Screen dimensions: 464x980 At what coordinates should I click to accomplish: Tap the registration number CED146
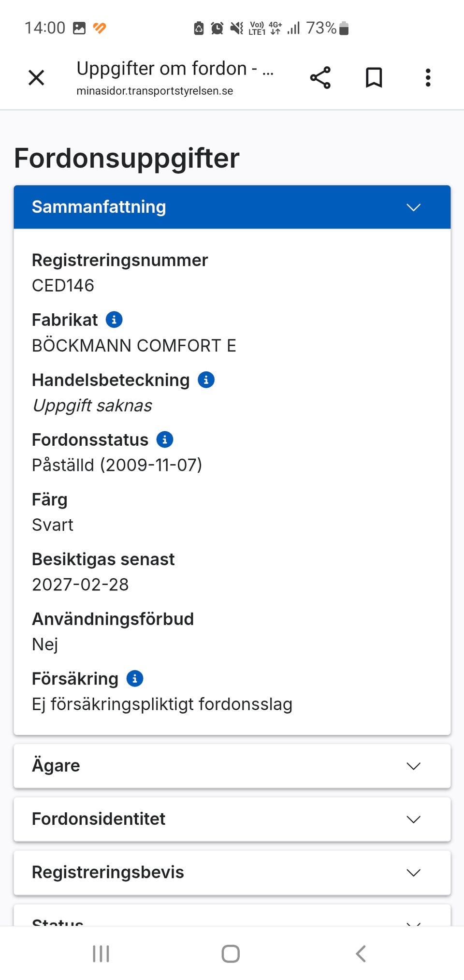point(63,285)
